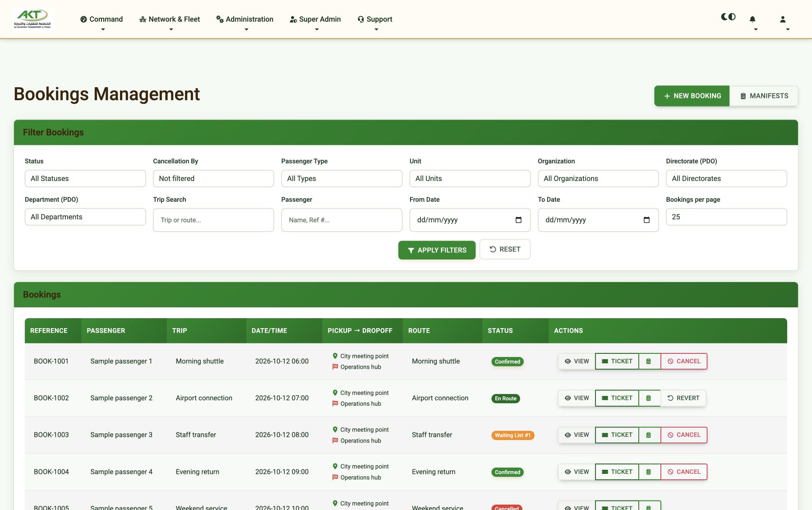Open ticket for BOOK-1003
This screenshot has width=812, height=510.
pos(617,435)
